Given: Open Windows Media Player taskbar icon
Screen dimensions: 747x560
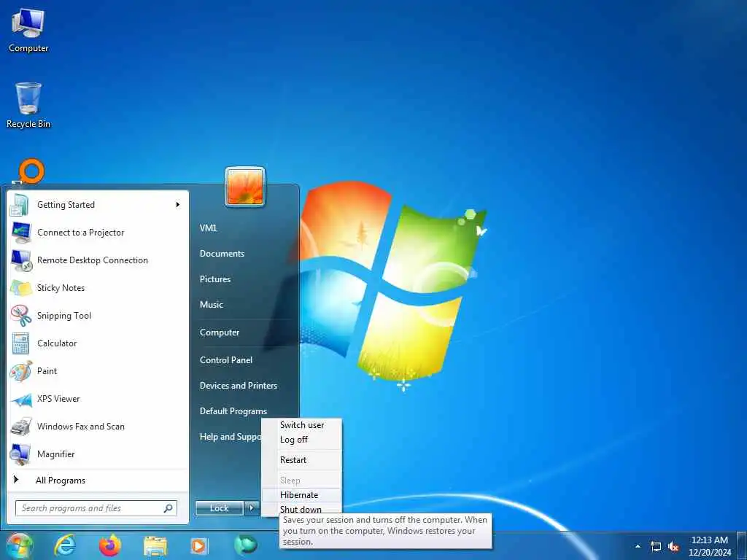Looking at the screenshot, I should (x=199, y=545).
